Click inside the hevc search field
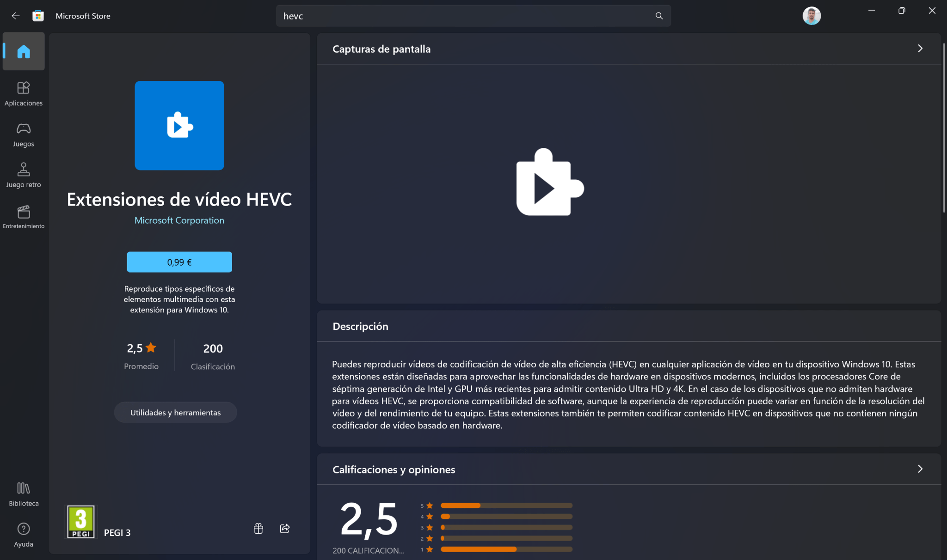Image resolution: width=947 pixels, height=560 pixels. 462,16
